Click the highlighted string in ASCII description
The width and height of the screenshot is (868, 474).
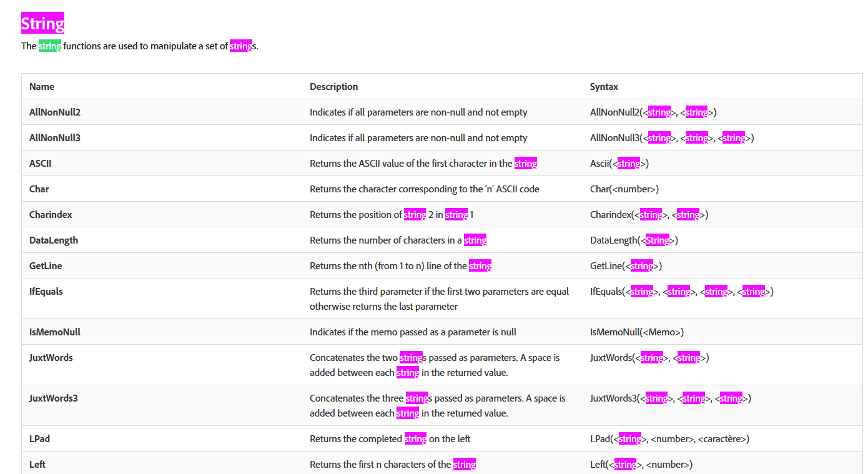(525, 163)
